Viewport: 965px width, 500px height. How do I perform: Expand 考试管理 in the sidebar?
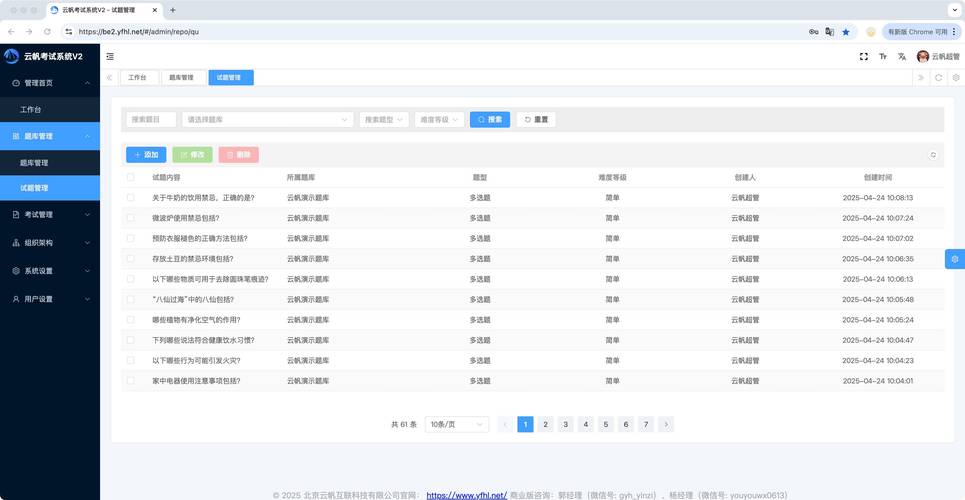[50, 215]
